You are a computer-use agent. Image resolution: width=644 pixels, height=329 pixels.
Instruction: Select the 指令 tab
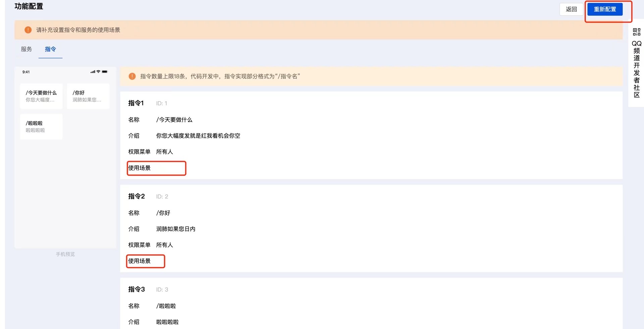(50, 49)
